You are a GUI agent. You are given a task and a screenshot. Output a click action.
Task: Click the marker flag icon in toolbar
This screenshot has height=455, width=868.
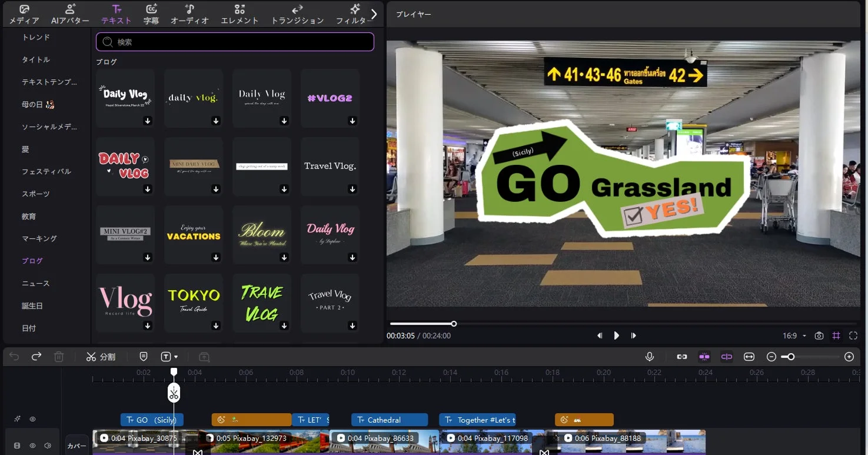[144, 356]
